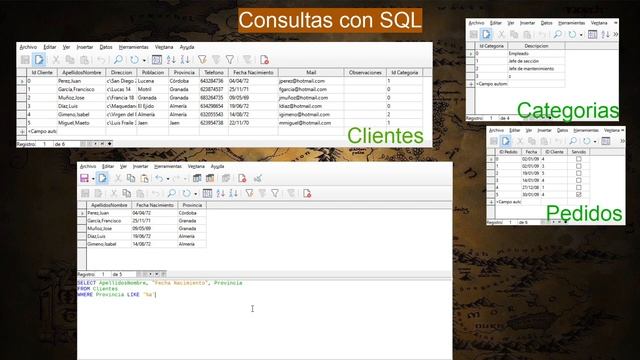
Task: Toggle Edit Data icon in Clientes window
Action: [x=39, y=60]
